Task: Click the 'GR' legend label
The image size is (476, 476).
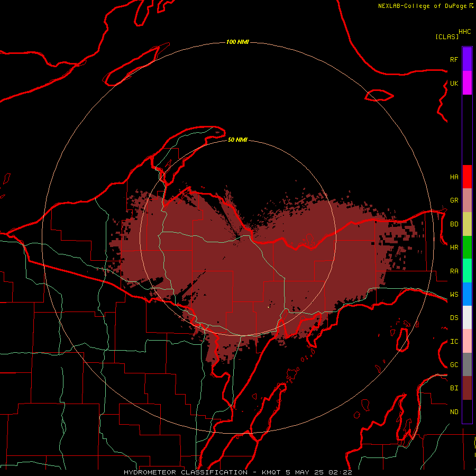Action: click(x=454, y=200)
